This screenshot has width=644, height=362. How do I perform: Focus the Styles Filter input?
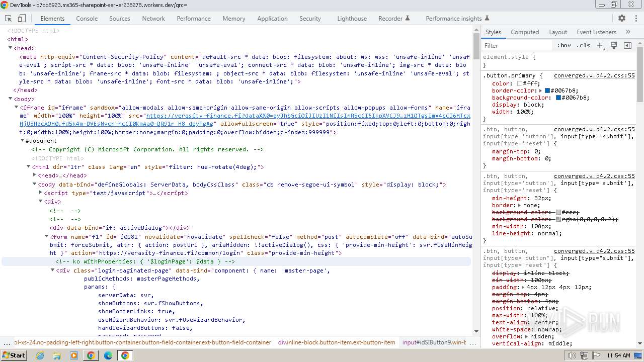point(517,45)
